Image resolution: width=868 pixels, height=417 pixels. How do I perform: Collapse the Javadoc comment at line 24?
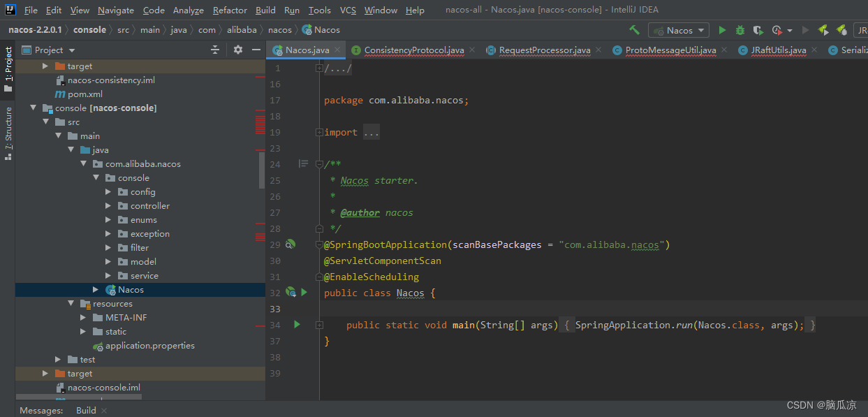(x=319, y=164)
